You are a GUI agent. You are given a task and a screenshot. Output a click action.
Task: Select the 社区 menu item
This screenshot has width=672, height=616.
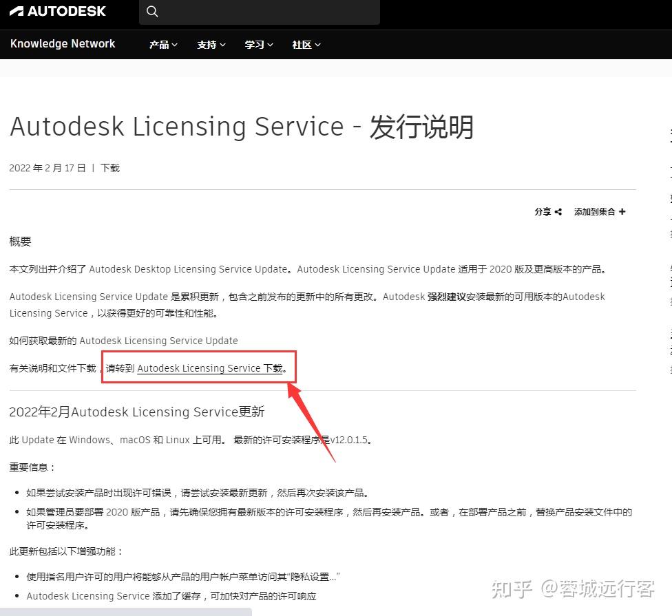(x=302, y=44)
